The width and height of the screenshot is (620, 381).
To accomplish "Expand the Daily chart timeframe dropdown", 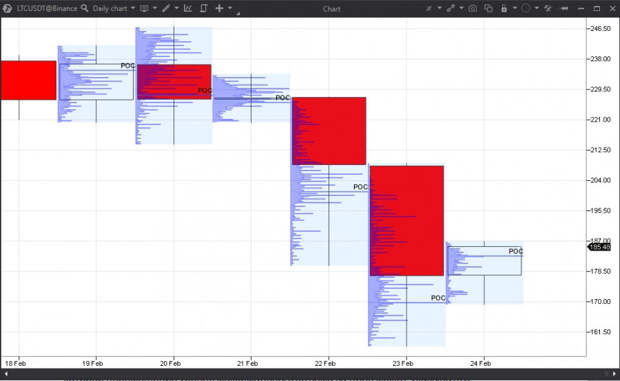I will [x=133, y=8].
